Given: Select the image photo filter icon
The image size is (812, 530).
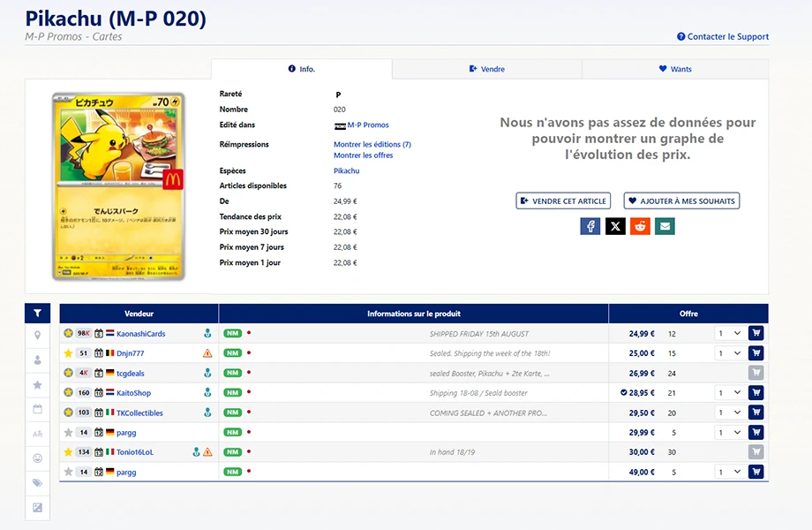Looking at the screenshot, I should click(37, 507).
